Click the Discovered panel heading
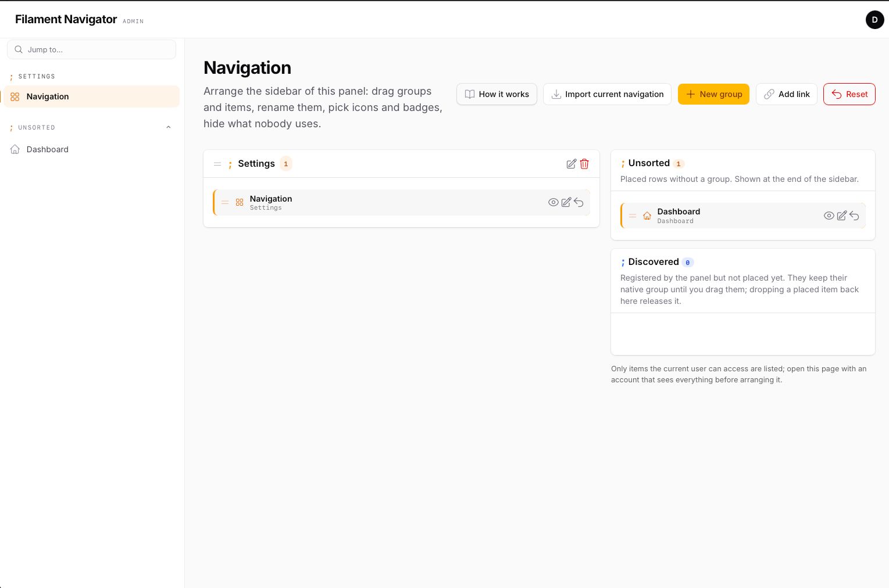The width and height of the screenshot is (889, 588). click(x=654, y=262)
